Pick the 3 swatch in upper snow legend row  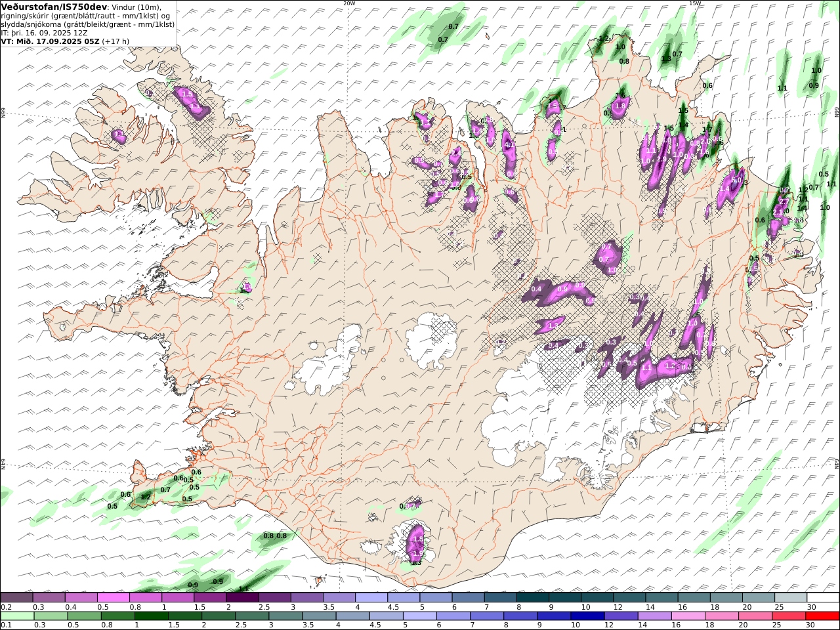306,598
